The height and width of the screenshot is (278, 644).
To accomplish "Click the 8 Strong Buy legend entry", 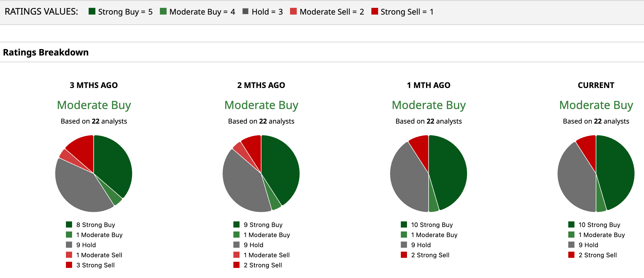I will (95, 225).
